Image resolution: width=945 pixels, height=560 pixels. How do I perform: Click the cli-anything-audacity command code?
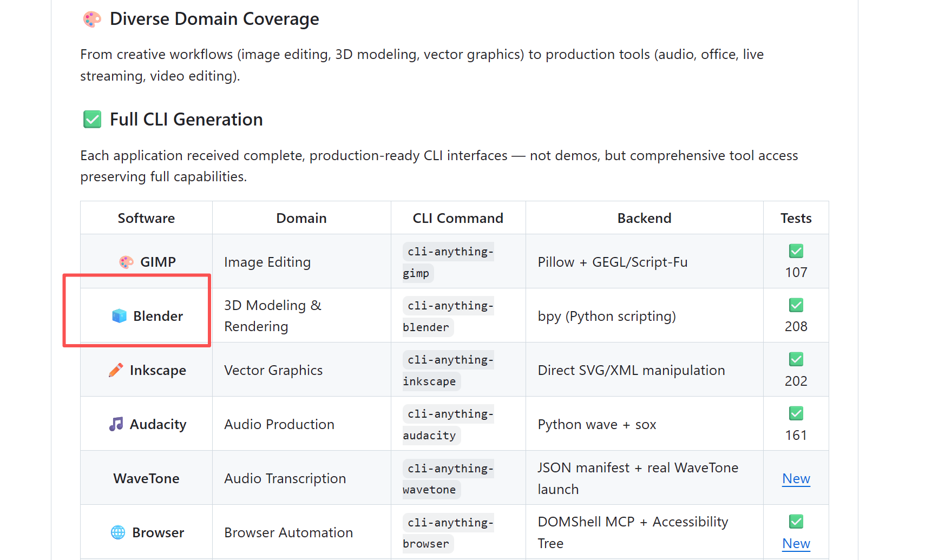(x=448, y=425)
